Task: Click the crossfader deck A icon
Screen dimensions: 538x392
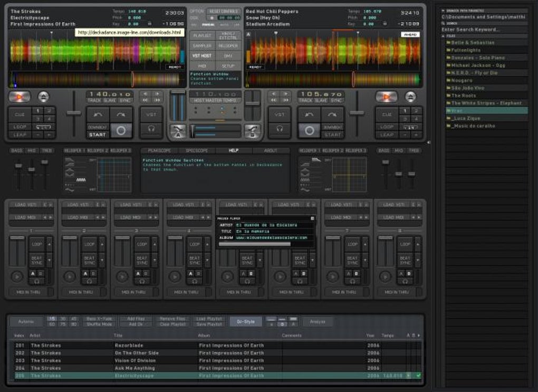Action: [178, 130]
